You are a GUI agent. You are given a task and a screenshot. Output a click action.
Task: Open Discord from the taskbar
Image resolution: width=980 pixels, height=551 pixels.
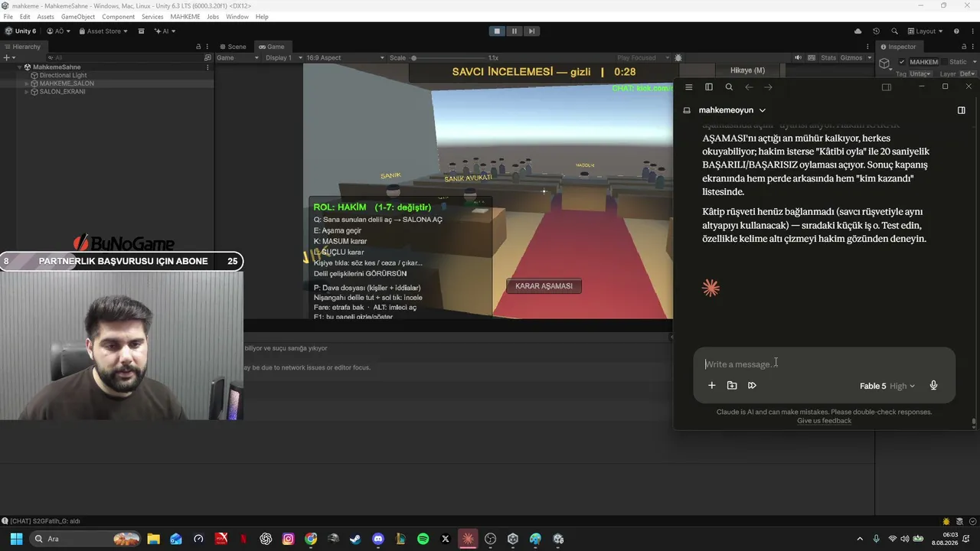(x=378, y=539)
